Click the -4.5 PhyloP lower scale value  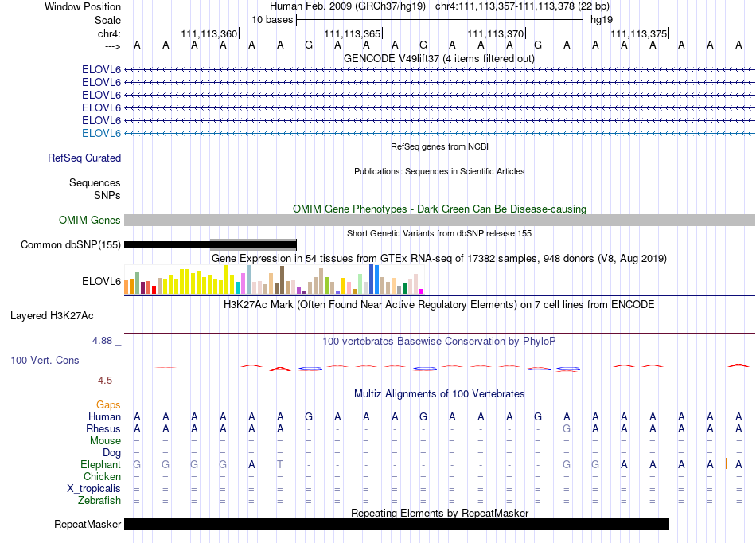click(103, 381)
